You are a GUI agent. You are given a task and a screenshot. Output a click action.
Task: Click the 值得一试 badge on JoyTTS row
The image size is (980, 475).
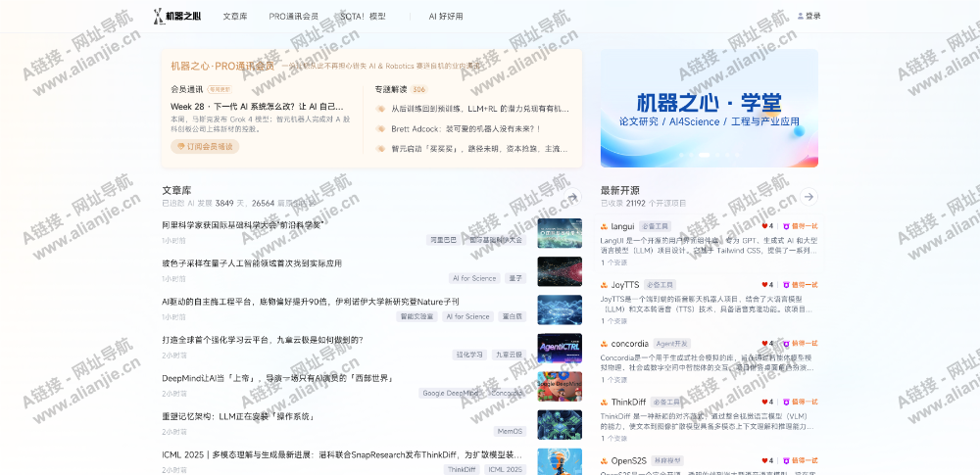pyautogui.click(x=800, y=285)
